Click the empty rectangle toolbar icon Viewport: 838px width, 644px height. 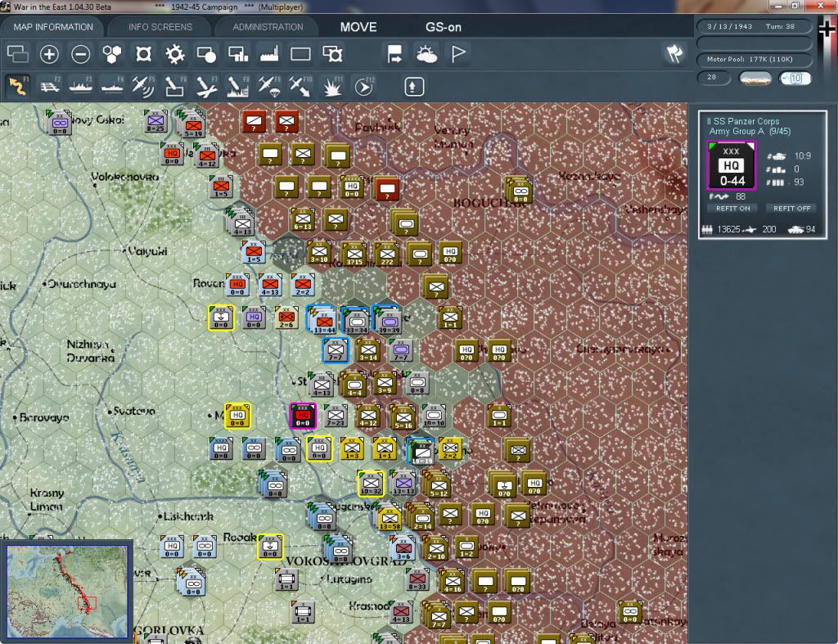point(300,54)
